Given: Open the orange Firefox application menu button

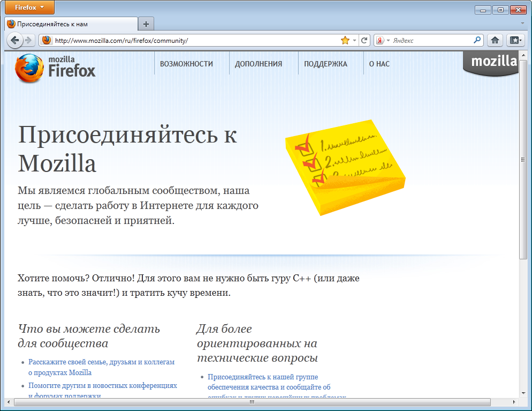Looking at the screenshot, I should click(29, 7).
